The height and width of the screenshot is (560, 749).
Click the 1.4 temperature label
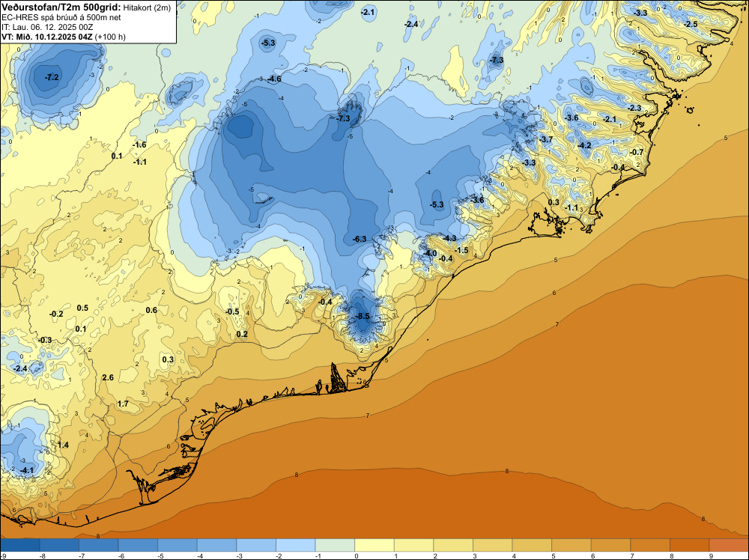pos(63,445)
